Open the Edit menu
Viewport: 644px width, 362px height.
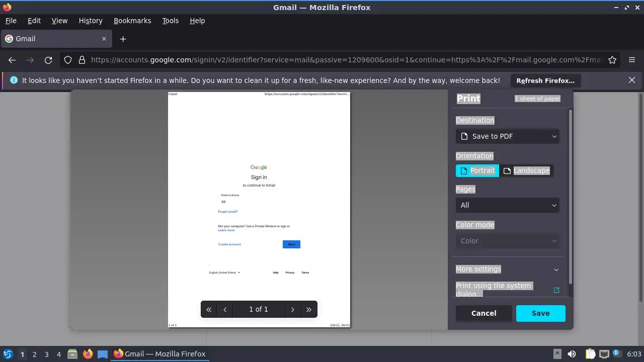click(x=34, y=21)
